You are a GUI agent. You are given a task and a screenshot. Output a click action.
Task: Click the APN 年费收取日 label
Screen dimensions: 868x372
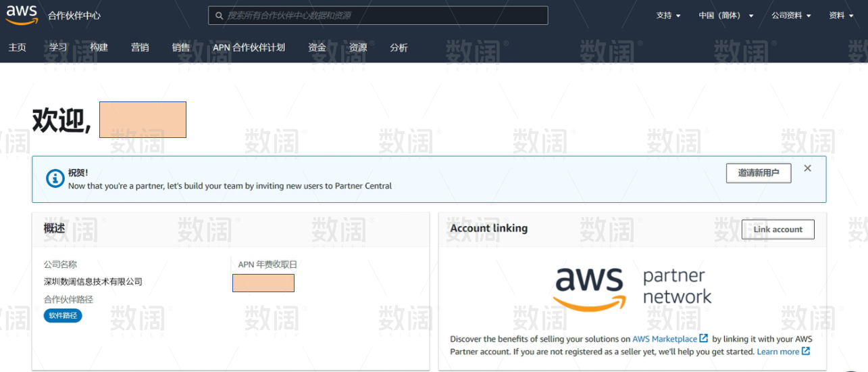pos(267,264)
